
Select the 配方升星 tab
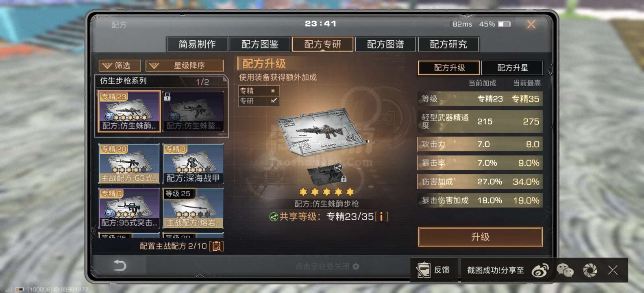click(x=512, y=68)
